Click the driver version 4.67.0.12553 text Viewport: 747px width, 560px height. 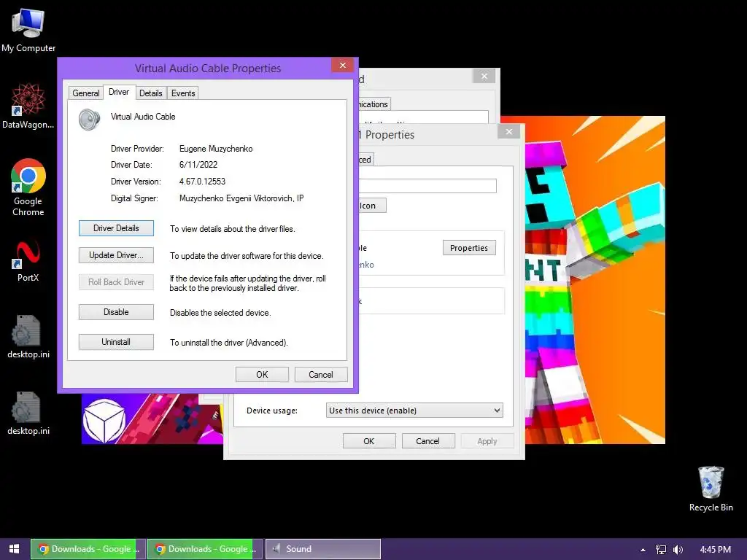[202, 182]
